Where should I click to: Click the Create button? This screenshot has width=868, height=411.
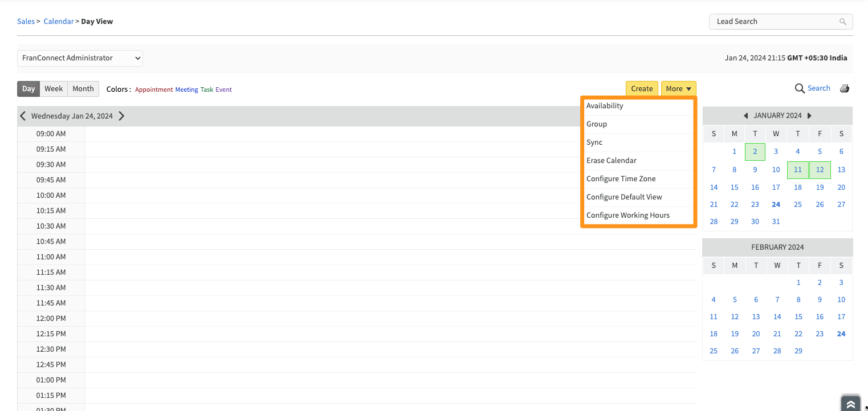642,89
